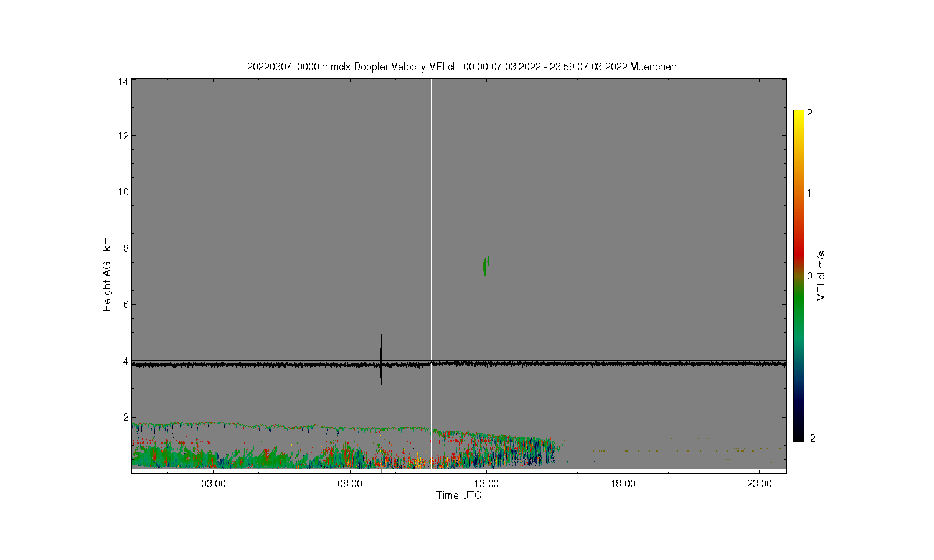
Task: Click the 13:00 time tick label
Action: point(486,484)
